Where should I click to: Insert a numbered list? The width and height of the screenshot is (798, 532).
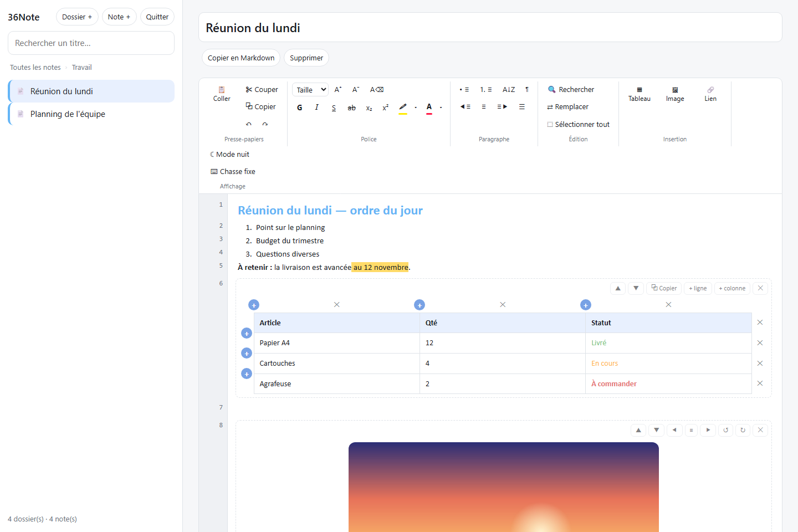click(486, 89)
